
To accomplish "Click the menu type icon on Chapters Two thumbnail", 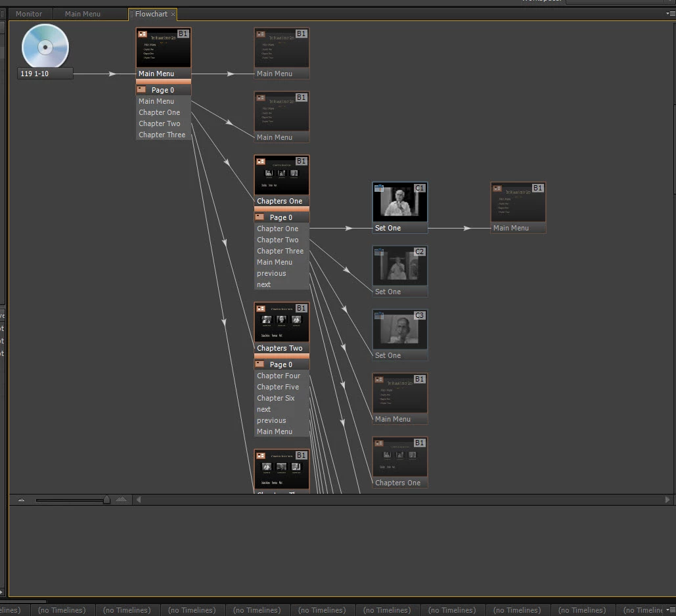I will click(261, 308).
